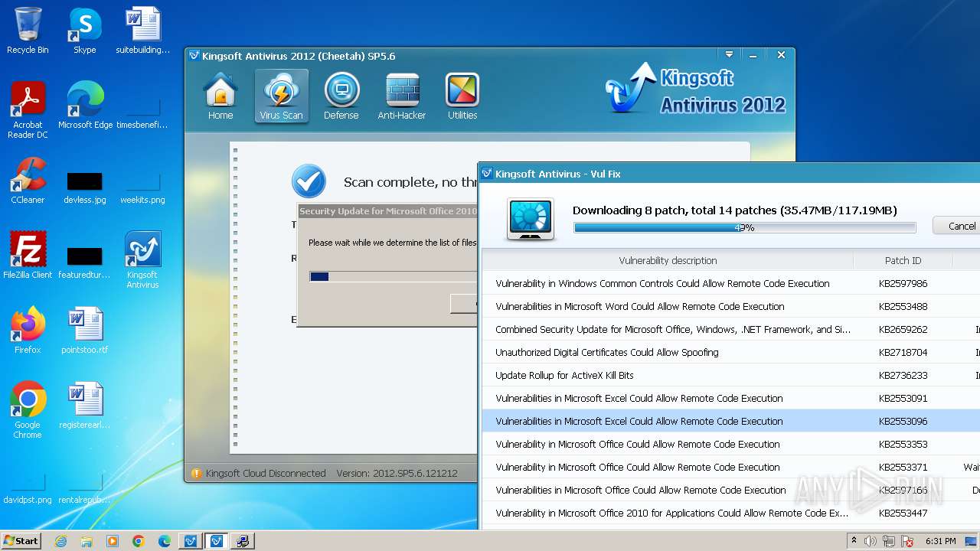
Task: Click patch ID KB2597986
Action: coord(903,283)
